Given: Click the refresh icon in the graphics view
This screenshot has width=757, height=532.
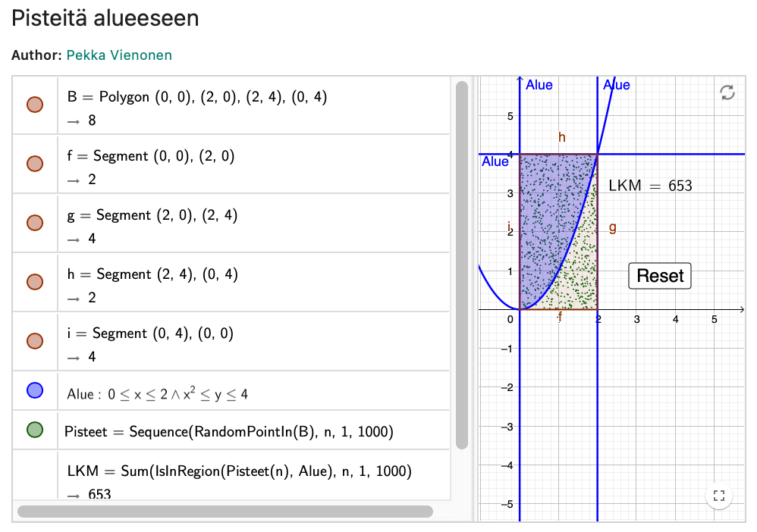Looking at the screenshot, I should 727,92.
